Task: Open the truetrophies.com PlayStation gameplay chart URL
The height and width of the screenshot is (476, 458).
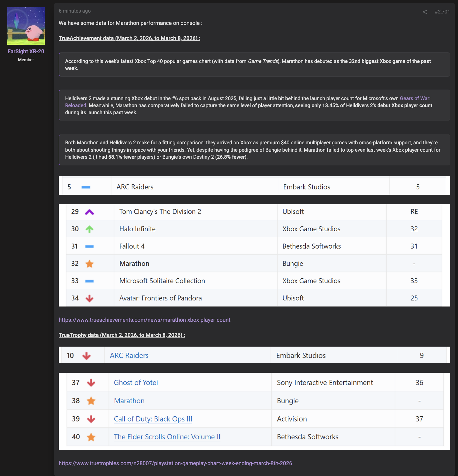Action: tap(175, 463)
